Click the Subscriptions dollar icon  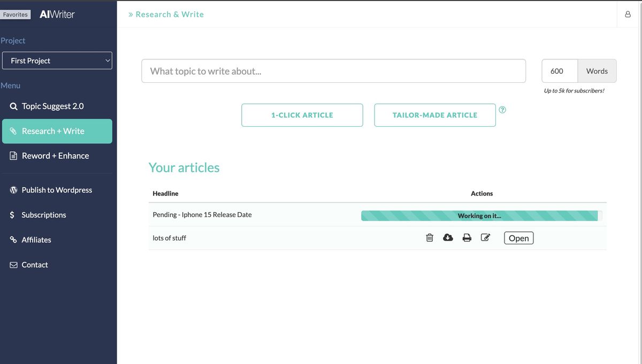click(13, 215)
